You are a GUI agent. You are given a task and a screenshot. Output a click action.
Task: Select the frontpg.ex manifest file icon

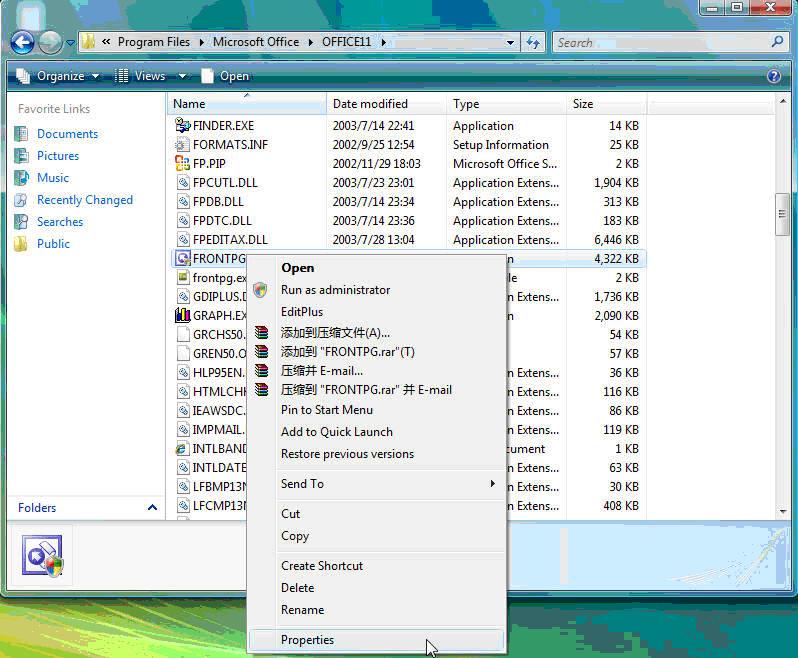coord(182,277)
